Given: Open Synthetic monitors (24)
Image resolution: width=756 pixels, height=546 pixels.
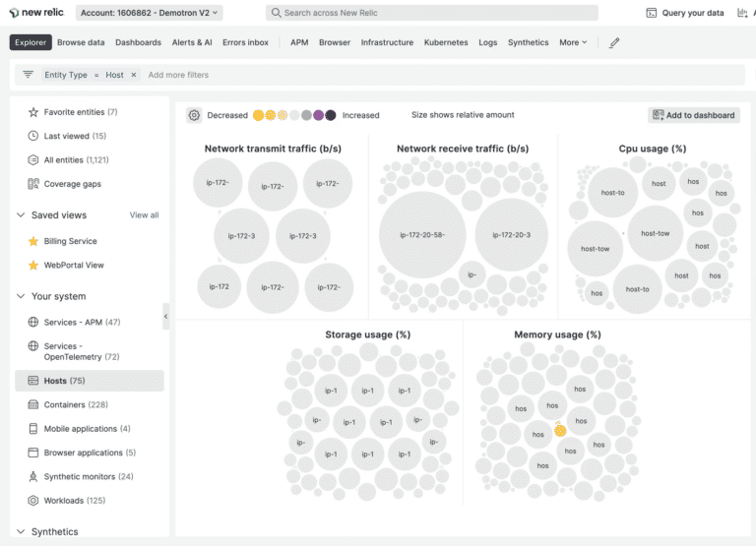Looking at the screenshot, I should click(89, 476).
